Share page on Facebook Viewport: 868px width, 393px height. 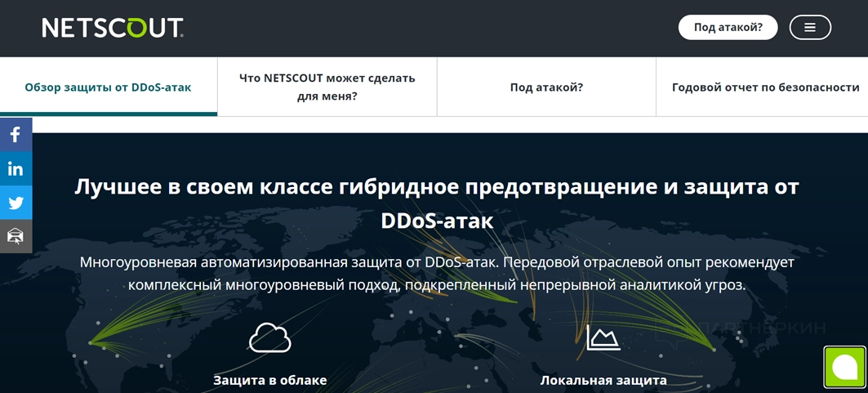(16, 135)
